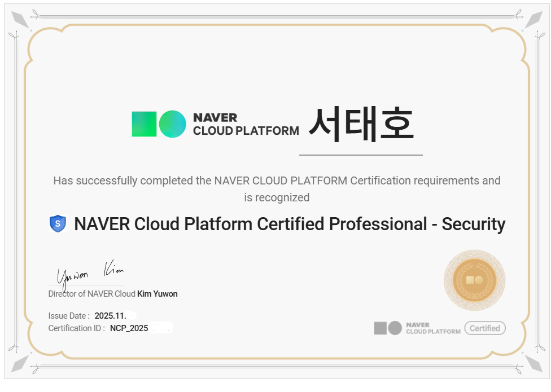Click the issue date value 2025.11.
The width and height of the screenshot is (551, 392).
pyautogui.click(x=110, y=316)
